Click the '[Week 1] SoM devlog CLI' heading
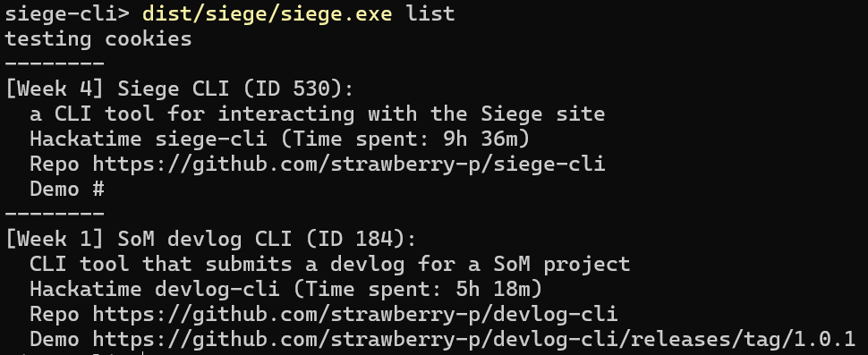Image resolution: width=868 pixels, height=355 pixels. coord(149,239)
